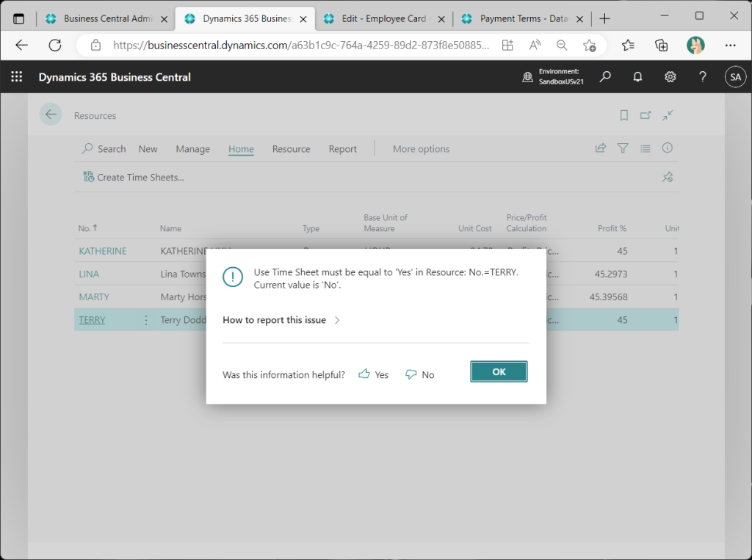Image resolution: width=752 pixels, height=560 pixels.
Task: Open the MARTY resource link
Action: pos(94,297)
